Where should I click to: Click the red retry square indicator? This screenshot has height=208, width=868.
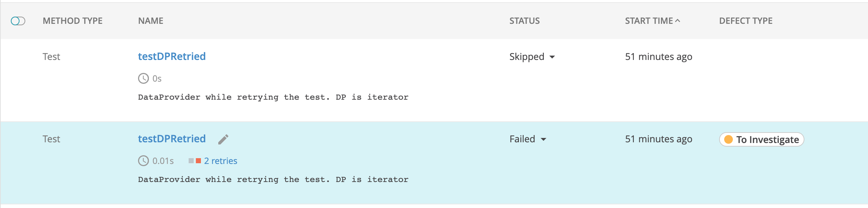pyautogui.click(x=199, y=160)
